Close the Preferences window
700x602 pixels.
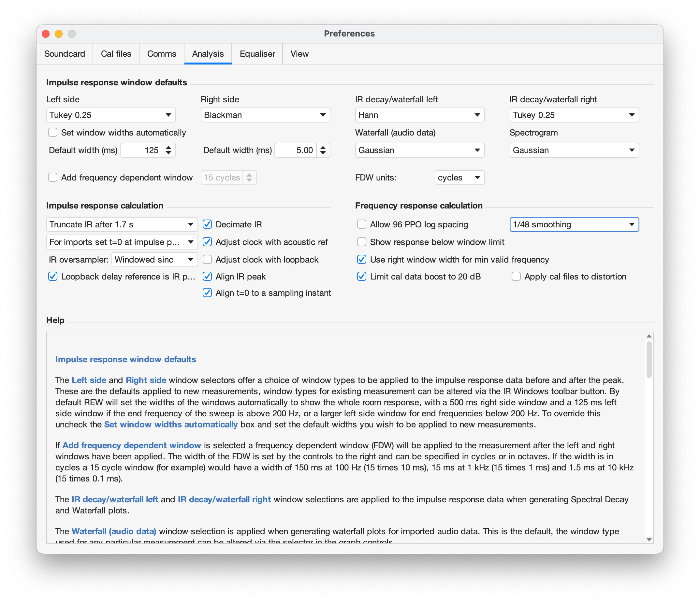tap(46, 34)
